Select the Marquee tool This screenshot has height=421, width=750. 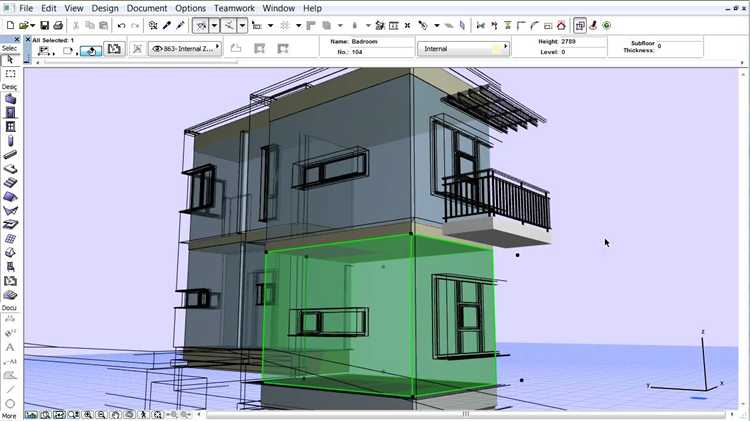[10, 74]
